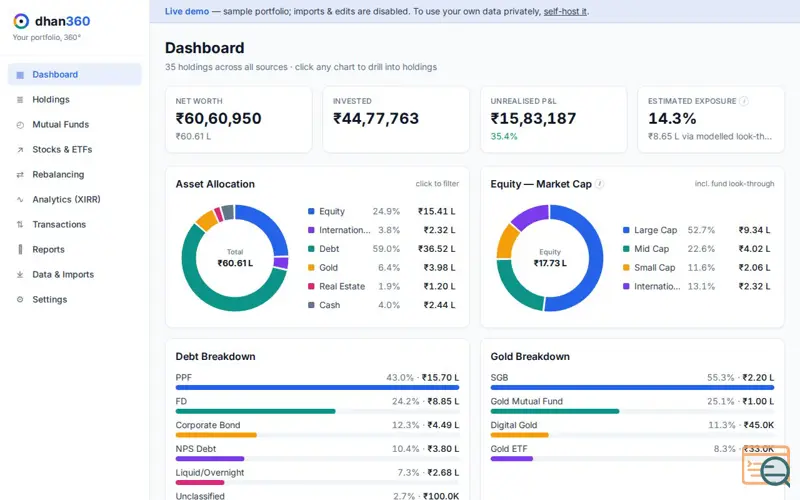Click the Stocks & ETFs arrow icon

(x=20, y=150)
